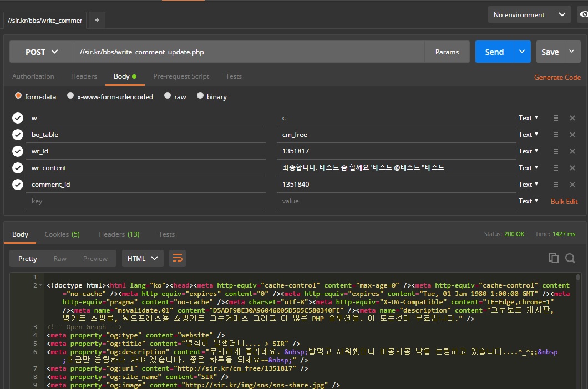Click the new tab plus icon
The image size is (588, 389).
point(97,20)
